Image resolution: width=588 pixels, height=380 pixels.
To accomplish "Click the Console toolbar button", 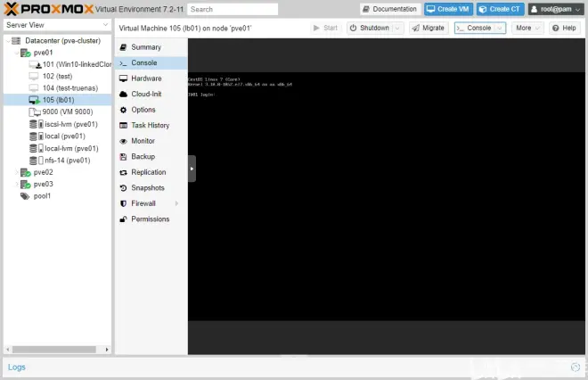I will (x=474, y=28).
